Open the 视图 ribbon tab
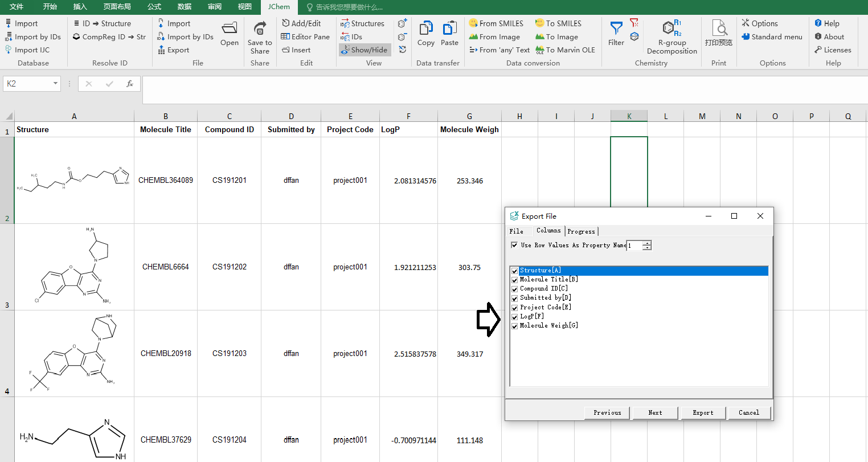 (245, 7)
